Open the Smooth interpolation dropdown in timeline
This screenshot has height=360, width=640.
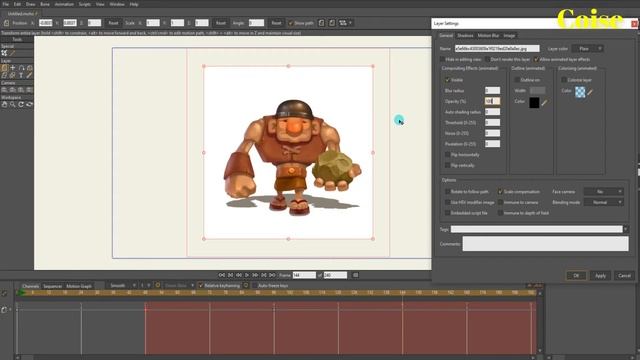(121, 286)
